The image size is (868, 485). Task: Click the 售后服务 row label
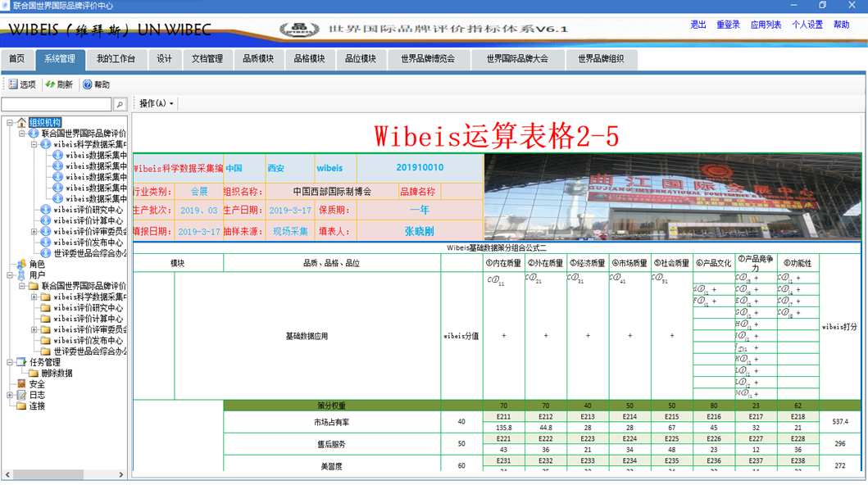point(332,444)
